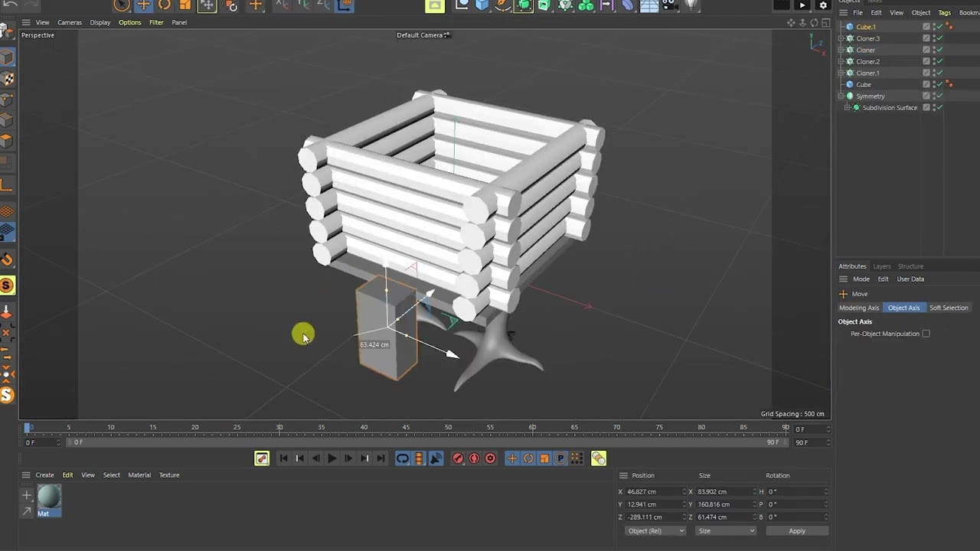Image resolution: width=980 pixels, height=551 pixels.
Task: Click the Apply button
Action: pos(797,530)
